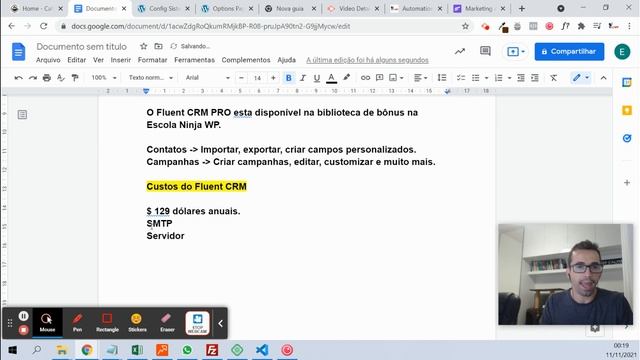Click Stop Webcam button
The image size is (640, 360).
tap(198, 323)
